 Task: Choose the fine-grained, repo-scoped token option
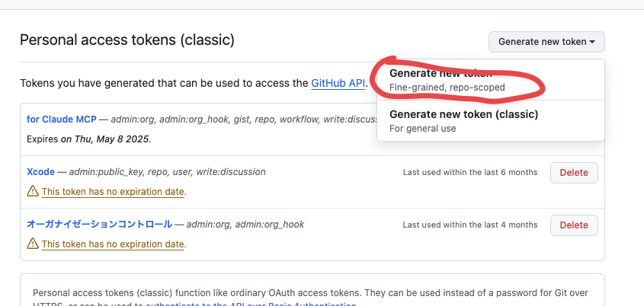click(x=447, y=80)
